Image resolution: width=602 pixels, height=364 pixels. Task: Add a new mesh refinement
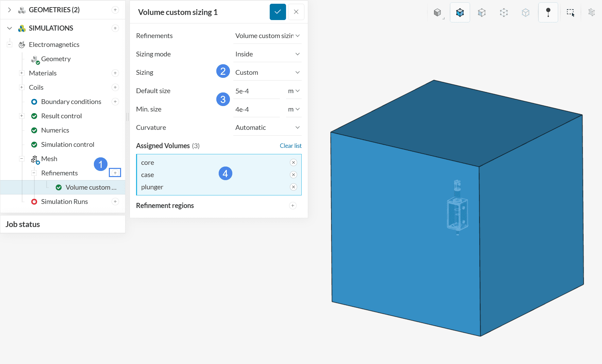pos(115,173)
